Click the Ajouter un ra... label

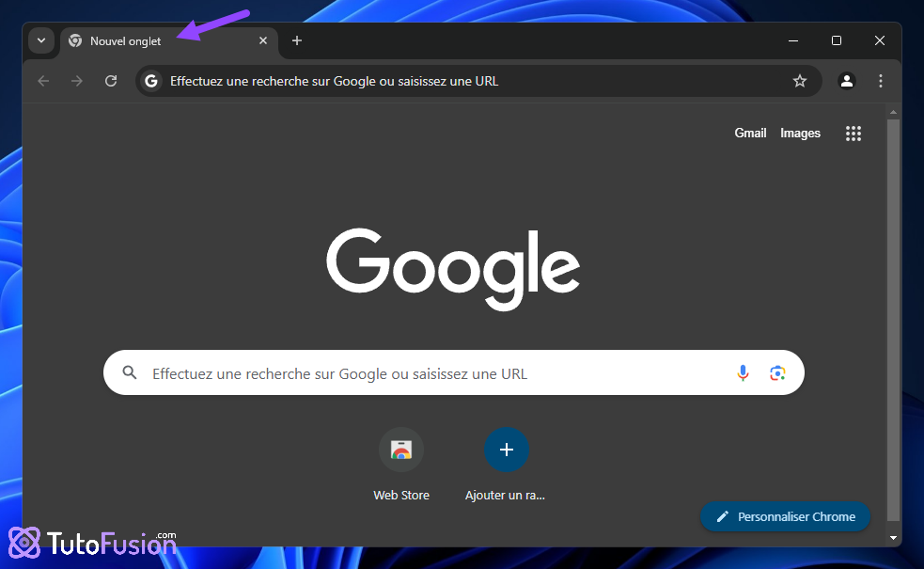point(505,496)
